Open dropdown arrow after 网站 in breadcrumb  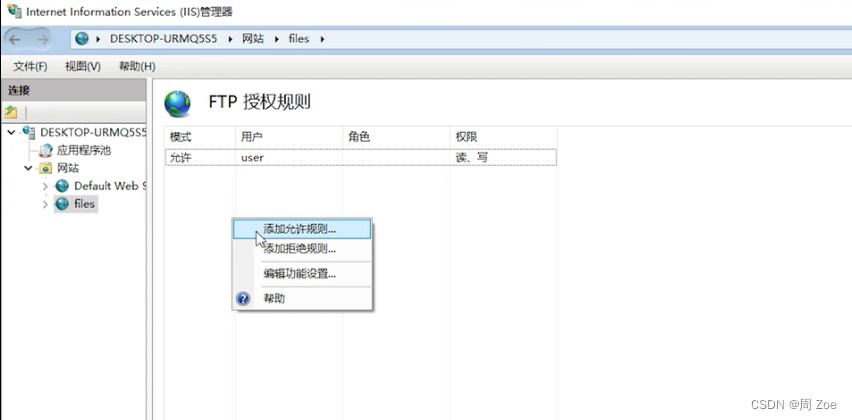(277, 39)
